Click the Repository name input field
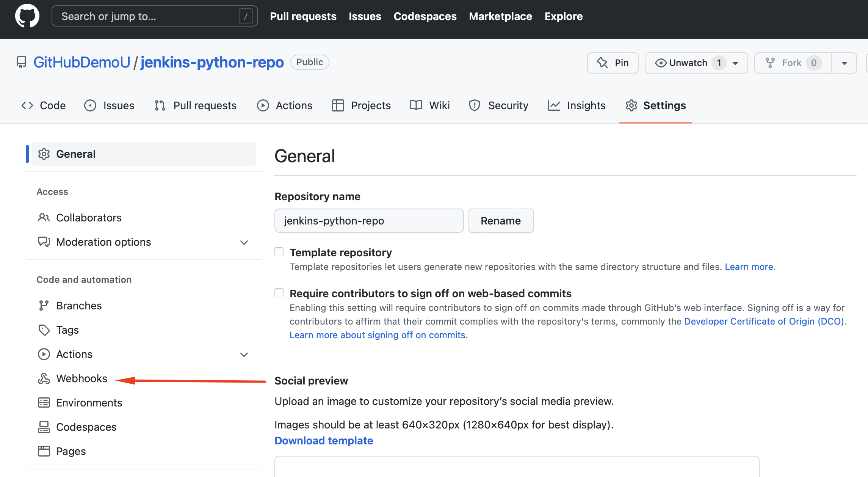The image size is (868, 477). coord(369,221)
